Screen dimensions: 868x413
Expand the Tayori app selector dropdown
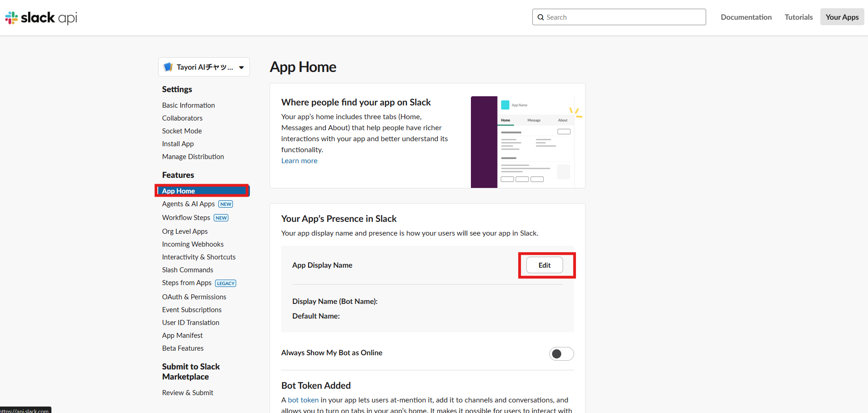(241, 67)
